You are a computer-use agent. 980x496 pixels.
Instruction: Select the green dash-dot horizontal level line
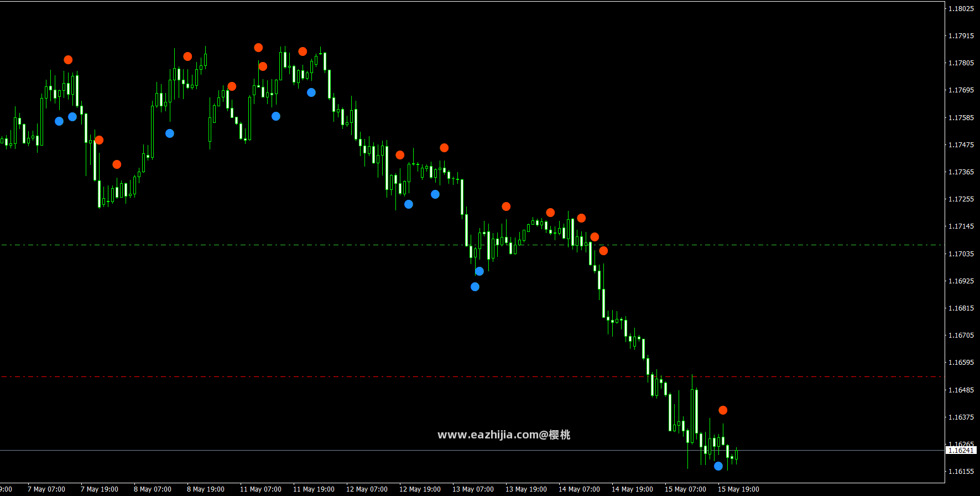(x=472, y=245)
